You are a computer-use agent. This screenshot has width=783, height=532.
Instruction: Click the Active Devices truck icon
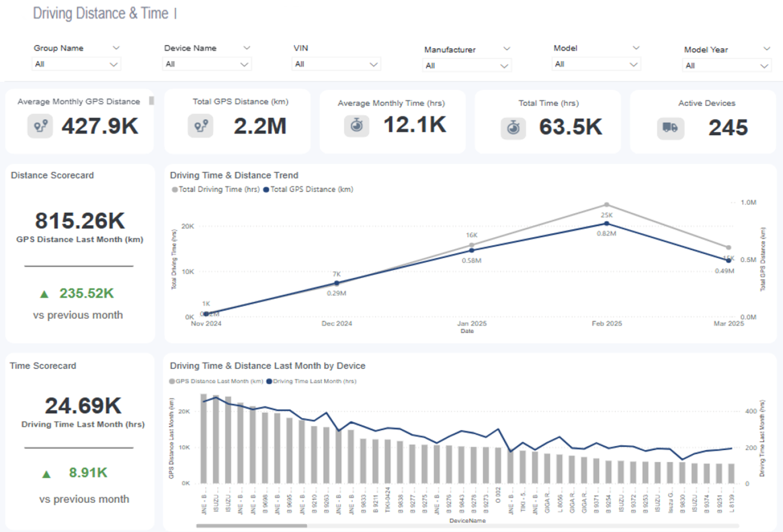(x=670, y=128)
